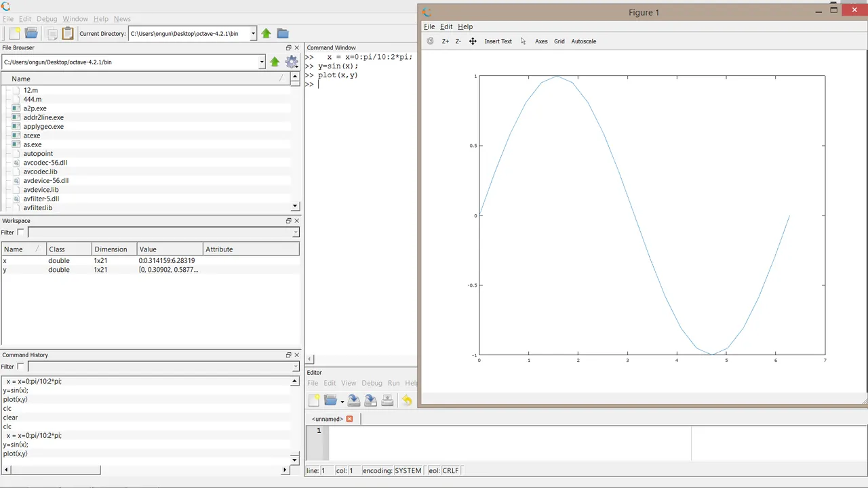Viewport: 868px width, 488px height.
Task: Open recent files arrow in Editor toolbar
Action: [342, 402]
